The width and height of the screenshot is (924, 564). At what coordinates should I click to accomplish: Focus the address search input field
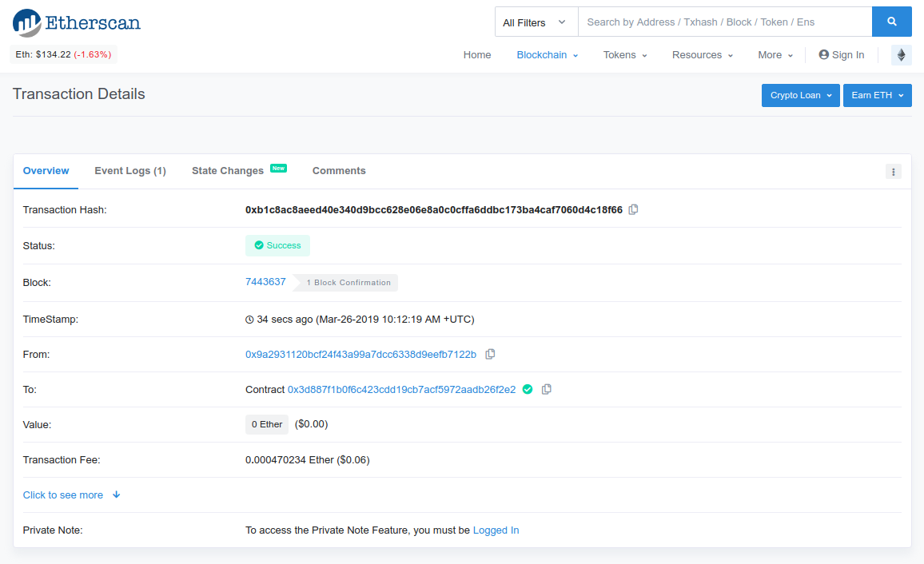click(724, 22)
